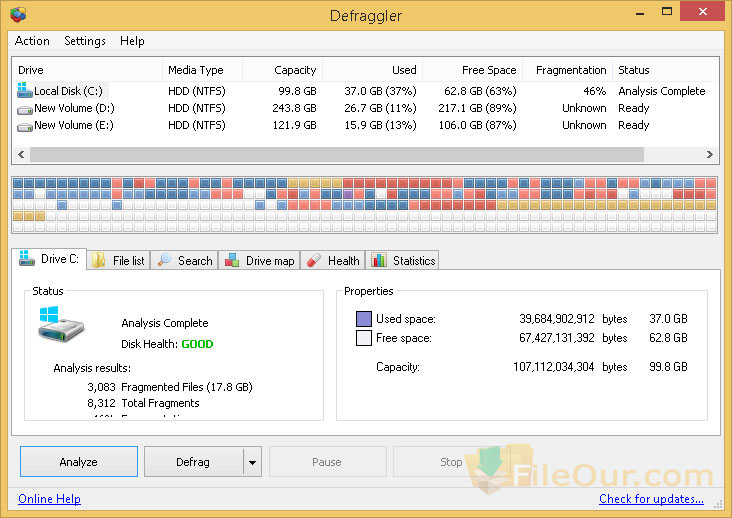Screen dimensions: 732x518
Task: Switch to the Health tab
Action: click(332, 260)
